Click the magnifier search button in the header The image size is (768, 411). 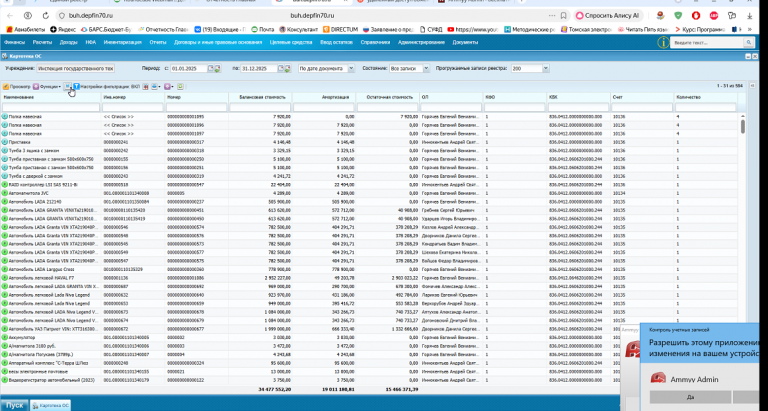(748, 43)
